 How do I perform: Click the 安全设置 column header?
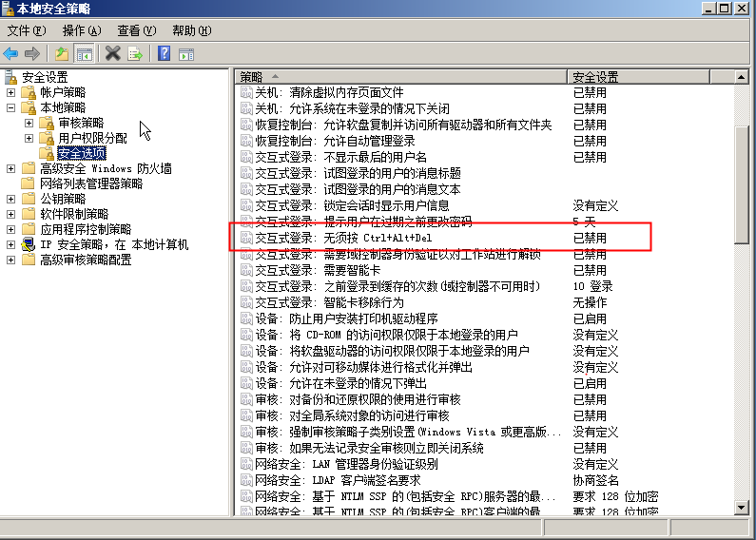click(x=647, y=76)
